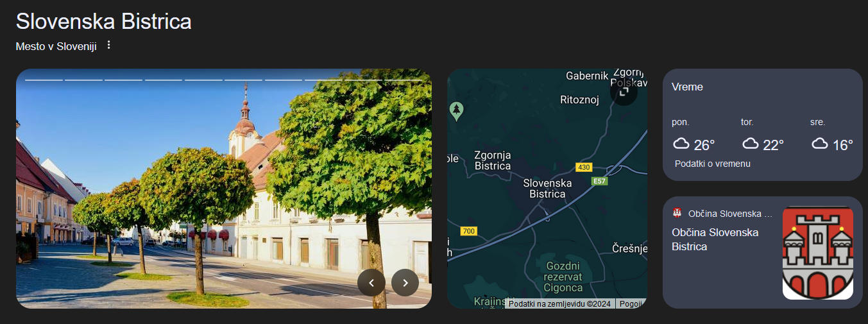Viewport: 868px width, 324px height.
Task: Open the three-dot more options menu
Action: point(108,45)
